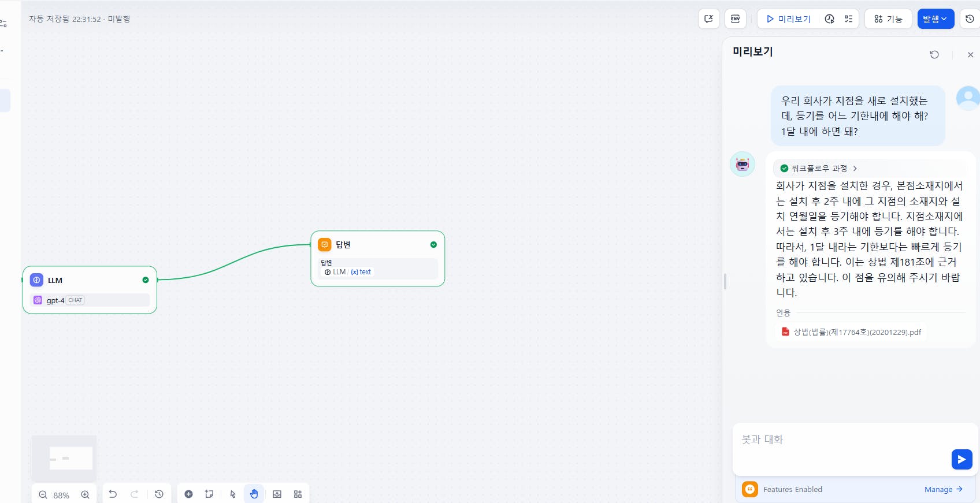Image resolution: width=980 pixels, height=503 pixels.
Task: Open version history icon right of 발행
Action: tap(970, 19)
